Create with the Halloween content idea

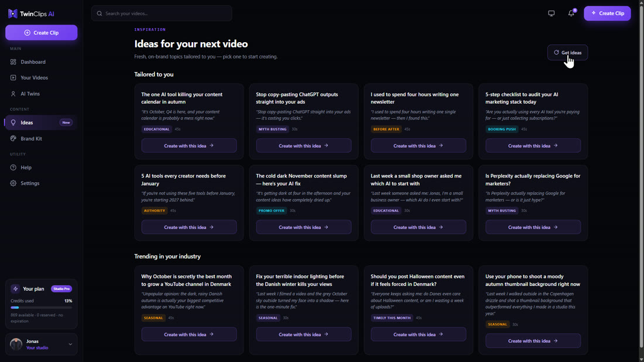pos(418,334)
